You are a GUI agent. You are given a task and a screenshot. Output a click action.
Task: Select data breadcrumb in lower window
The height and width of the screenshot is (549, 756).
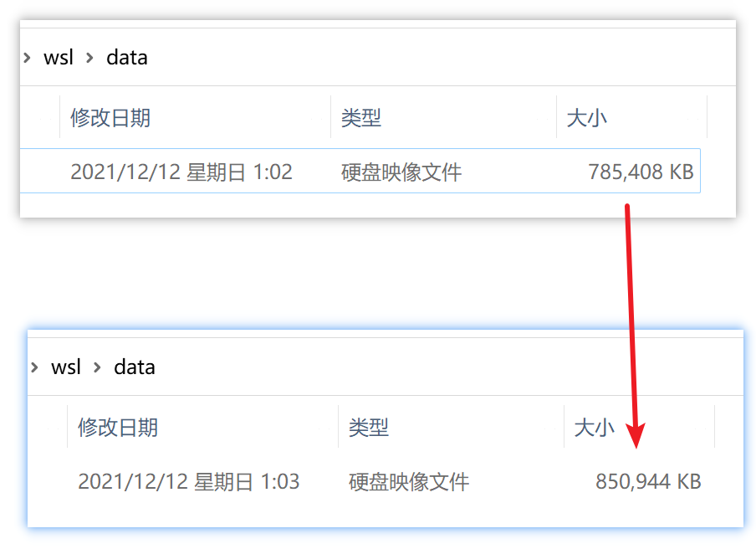coord(135,367)
